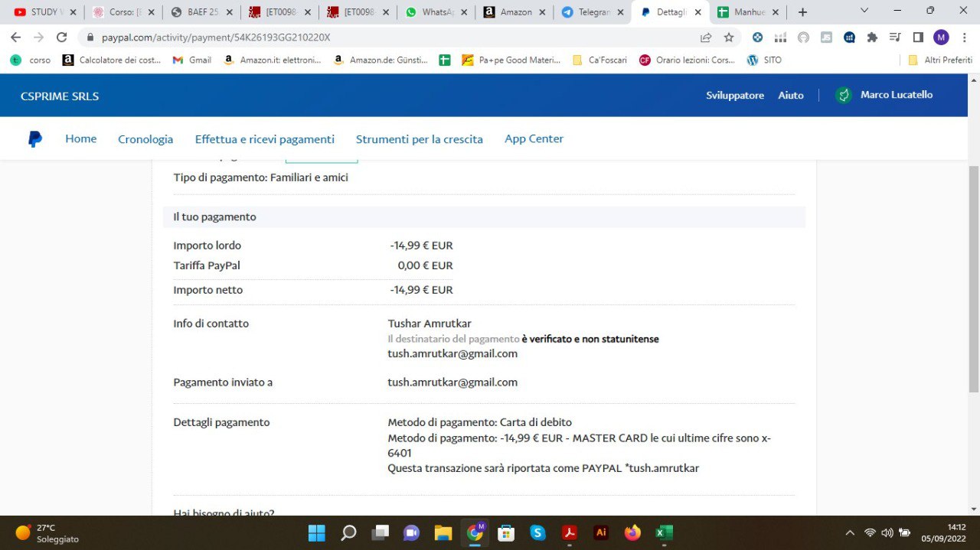Open Adobe Illustrator from the taskbar
The height and width of the screenshot is (550, 980).
click(x=601, y=532)
